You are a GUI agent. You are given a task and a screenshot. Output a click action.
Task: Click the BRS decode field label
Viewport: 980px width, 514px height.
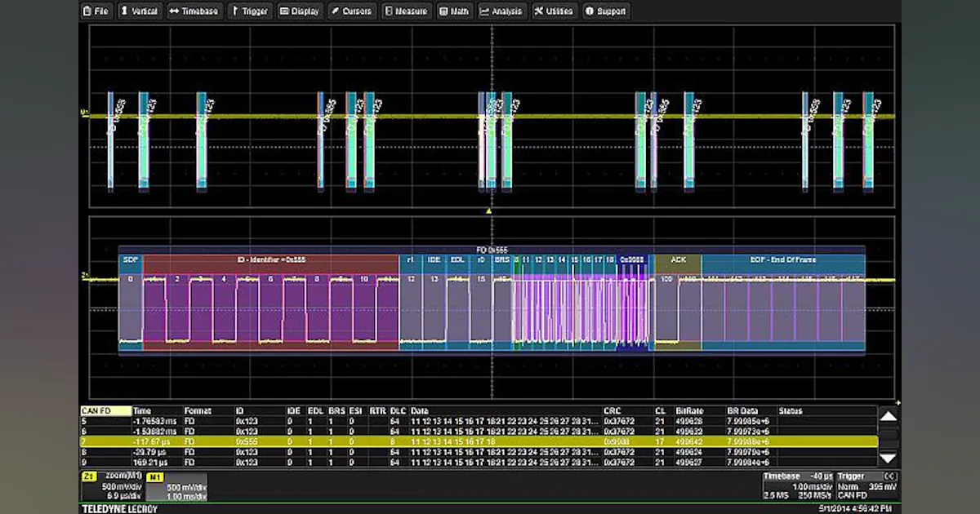[502, 259]
